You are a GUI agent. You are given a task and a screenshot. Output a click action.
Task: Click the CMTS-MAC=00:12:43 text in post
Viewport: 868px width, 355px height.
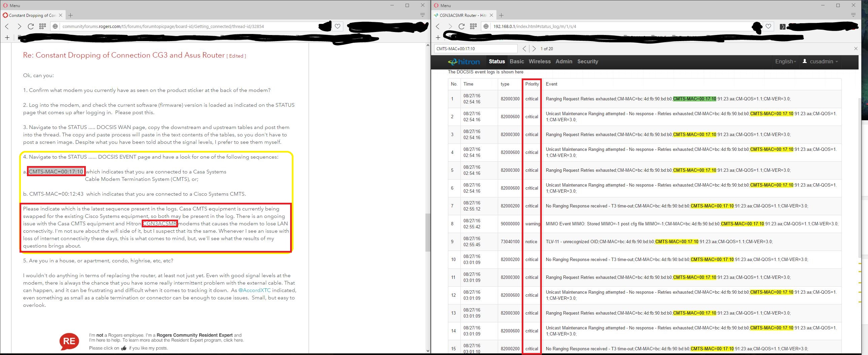pos(56,194)
